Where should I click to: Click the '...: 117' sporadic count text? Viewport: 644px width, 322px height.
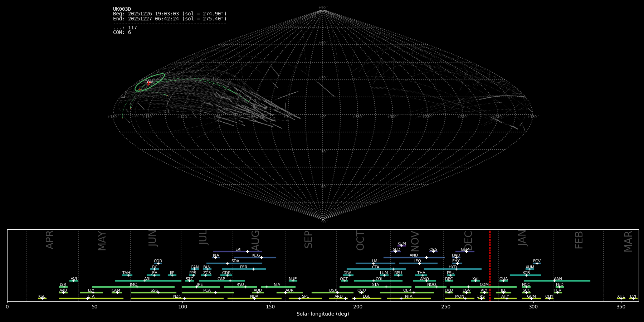coord(125,28)
